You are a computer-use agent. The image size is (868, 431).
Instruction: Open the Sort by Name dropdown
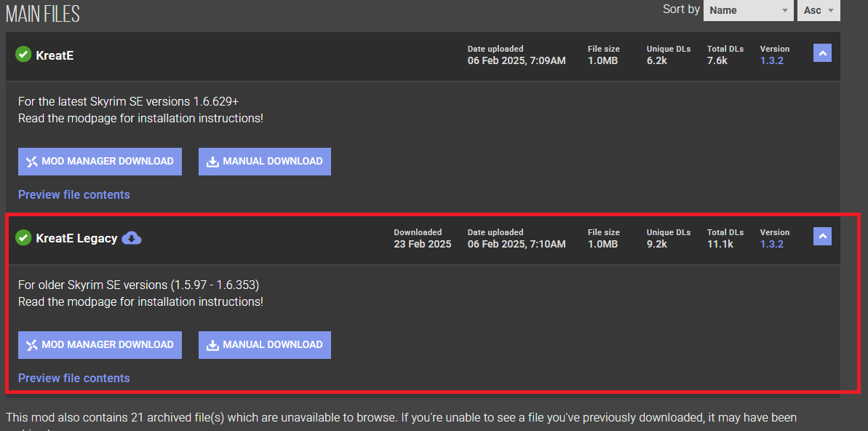749,10
